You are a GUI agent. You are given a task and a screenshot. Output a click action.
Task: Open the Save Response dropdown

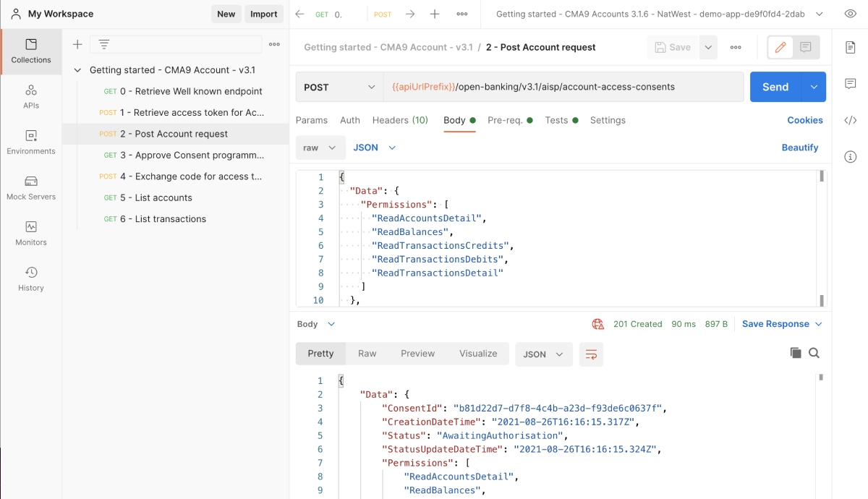pos(783,324)
